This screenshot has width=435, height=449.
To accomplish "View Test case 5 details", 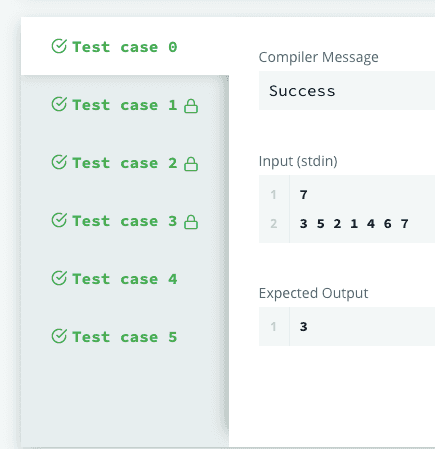I will 125,336.
